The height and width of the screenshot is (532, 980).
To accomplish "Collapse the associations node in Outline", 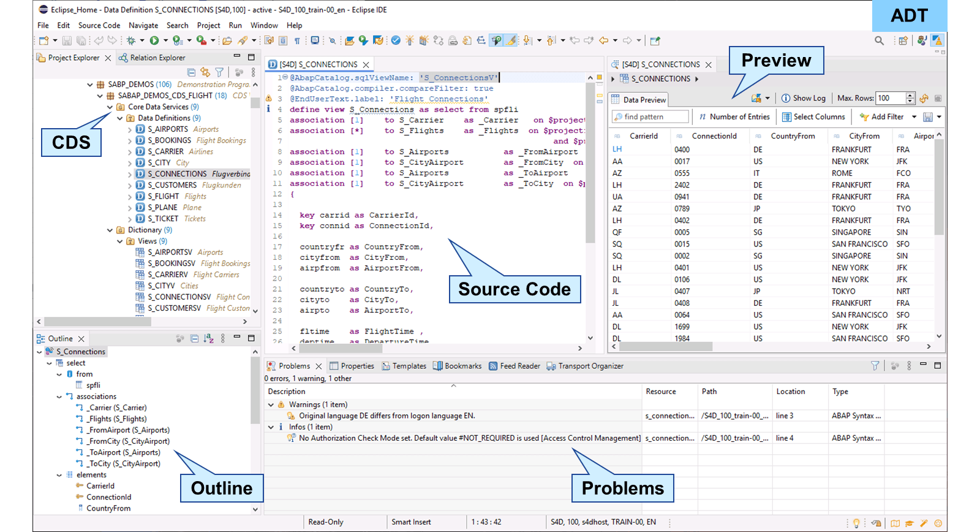I will point(59,397).
